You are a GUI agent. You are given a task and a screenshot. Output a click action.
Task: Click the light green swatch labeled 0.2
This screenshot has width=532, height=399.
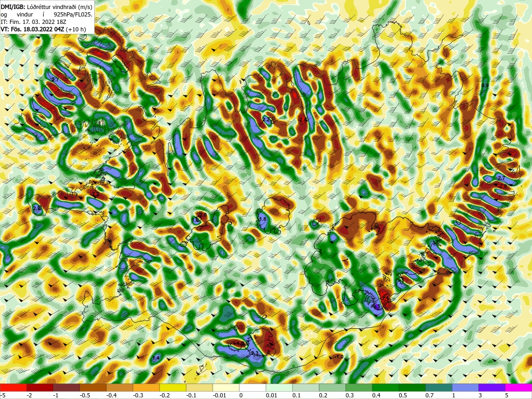pyautogui.click(x=332, y=387)
